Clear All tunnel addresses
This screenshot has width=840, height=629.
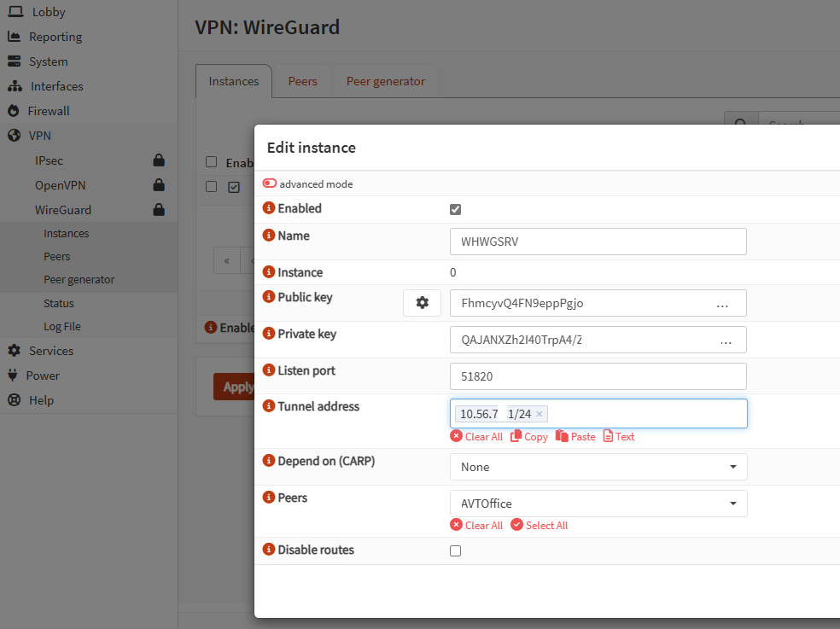pos(477,436)
